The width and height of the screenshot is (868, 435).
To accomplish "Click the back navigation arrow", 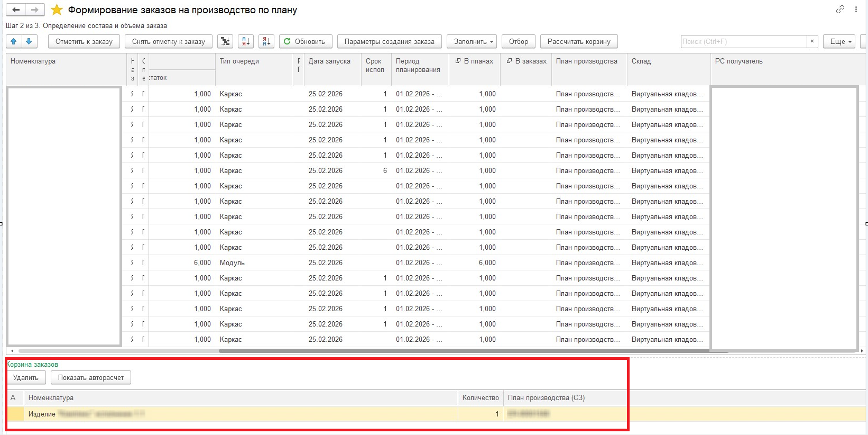I will tap(16, 10).
